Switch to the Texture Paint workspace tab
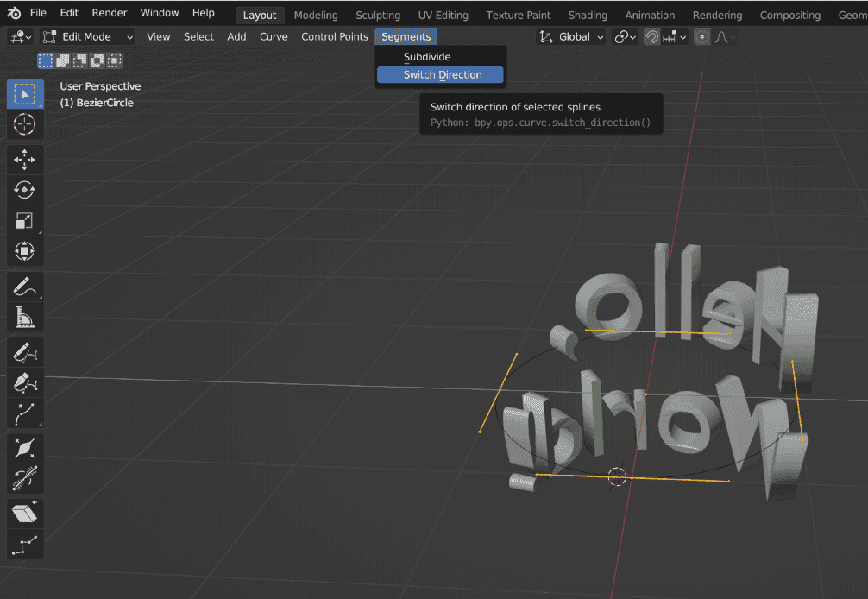Viewport: 868px width, 599px height. pos(519,16)
